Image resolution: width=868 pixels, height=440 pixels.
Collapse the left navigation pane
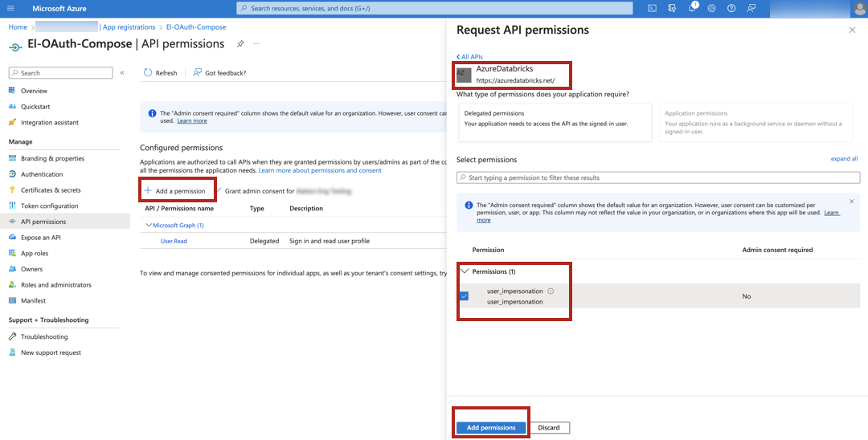point(122,72)
